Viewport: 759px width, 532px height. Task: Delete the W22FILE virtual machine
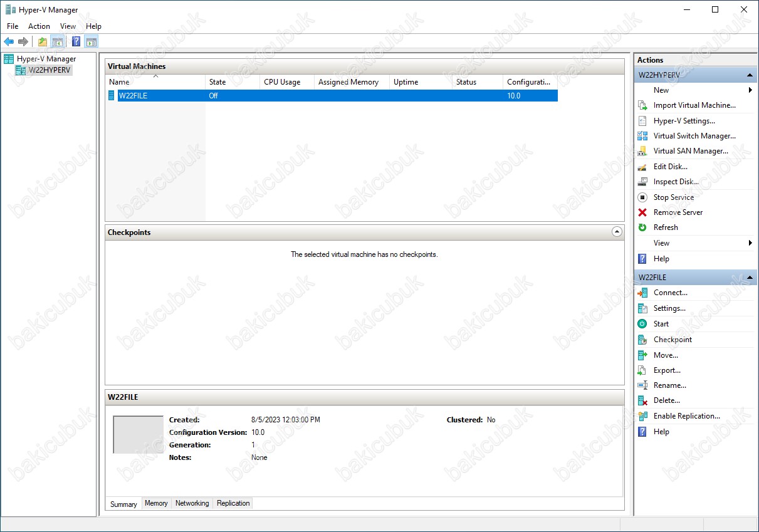tap(666, 400)
